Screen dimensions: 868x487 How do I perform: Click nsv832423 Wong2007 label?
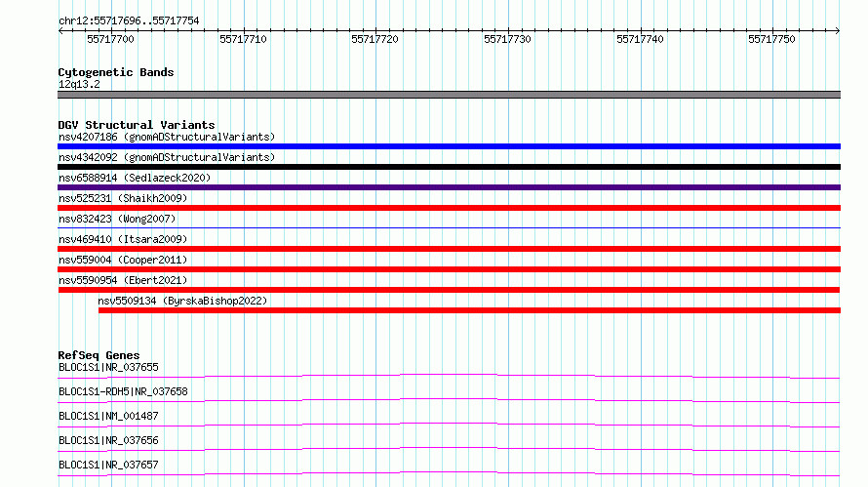[x=117, y=219]
